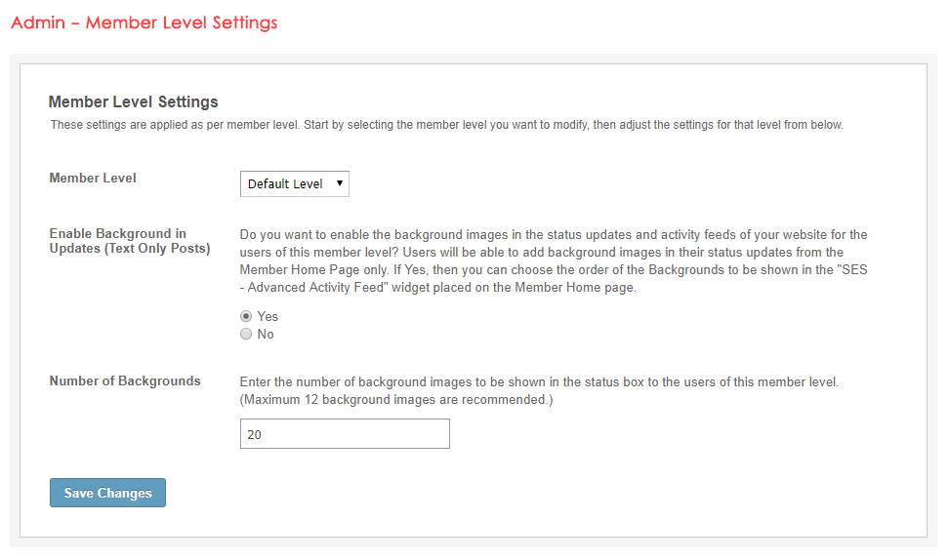Select the No radio button
The image size is (949, 560).
[246, 335]
